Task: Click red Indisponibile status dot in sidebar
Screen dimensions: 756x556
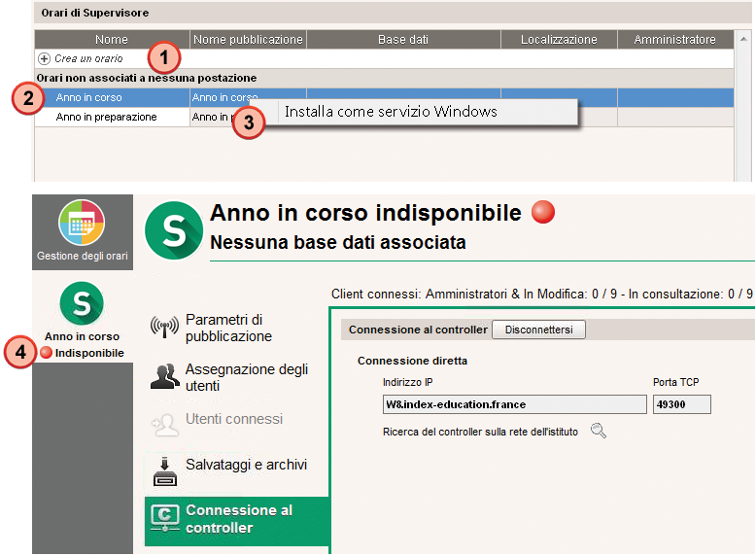Action: (47, 353)
